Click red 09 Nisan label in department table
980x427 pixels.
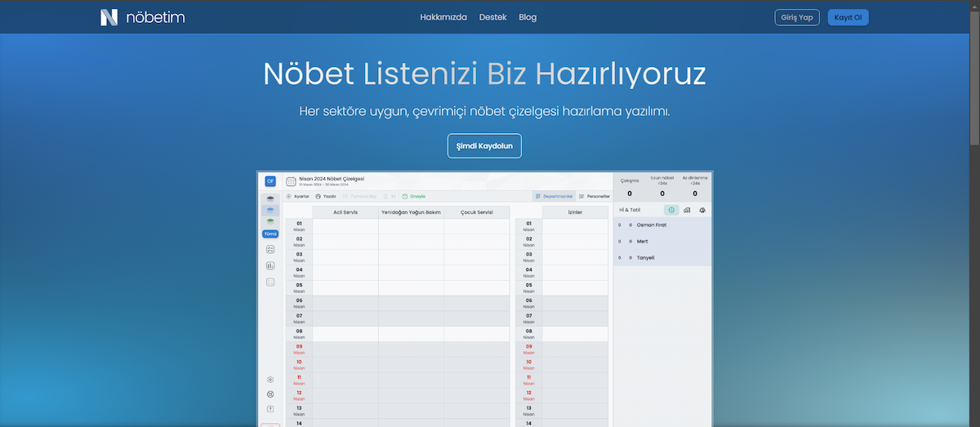299,349
